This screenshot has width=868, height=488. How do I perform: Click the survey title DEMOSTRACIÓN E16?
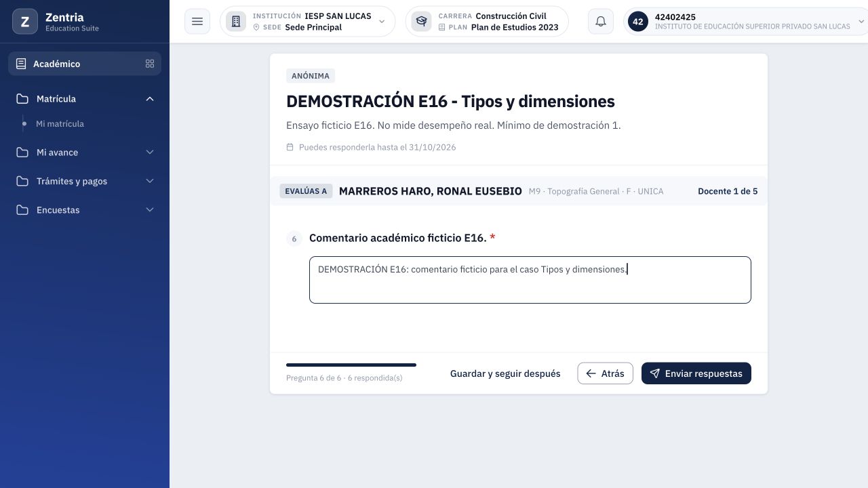[x=450, y=102]
